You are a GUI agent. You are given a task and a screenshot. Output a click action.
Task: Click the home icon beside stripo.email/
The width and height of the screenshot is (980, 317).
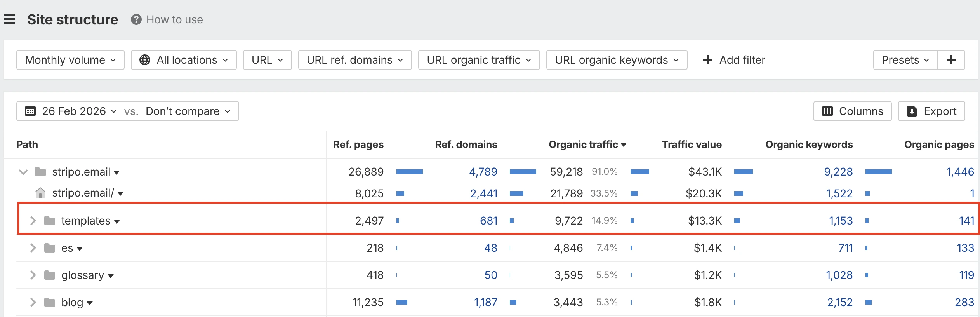[x=40, y=193]
